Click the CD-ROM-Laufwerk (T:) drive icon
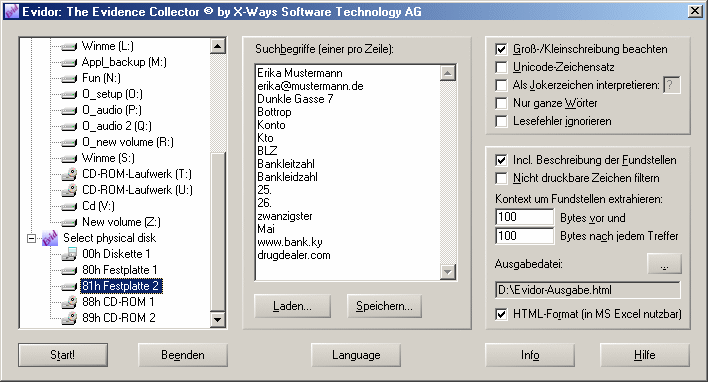708x382 pixels. pyautogui.click(x=69, y=174)
